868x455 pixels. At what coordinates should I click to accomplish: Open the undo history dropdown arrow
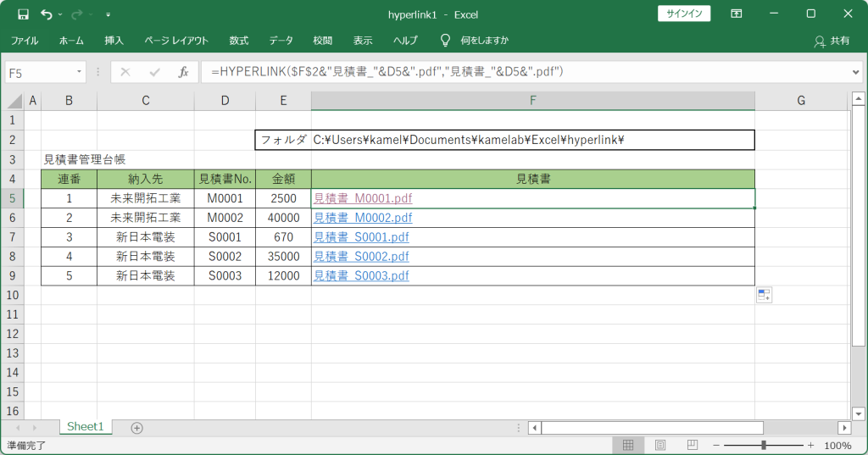pyautogui.click(x=60, y=14)
